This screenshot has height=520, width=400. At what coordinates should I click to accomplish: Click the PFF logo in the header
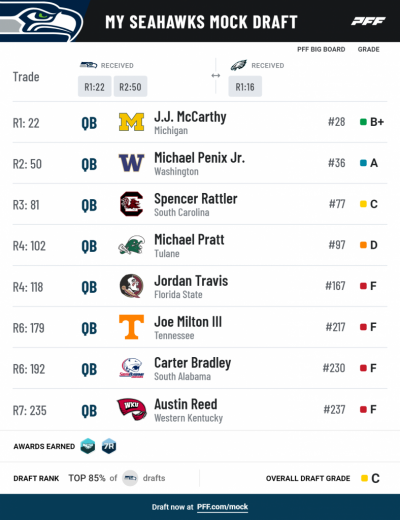[x=368, y=21]
